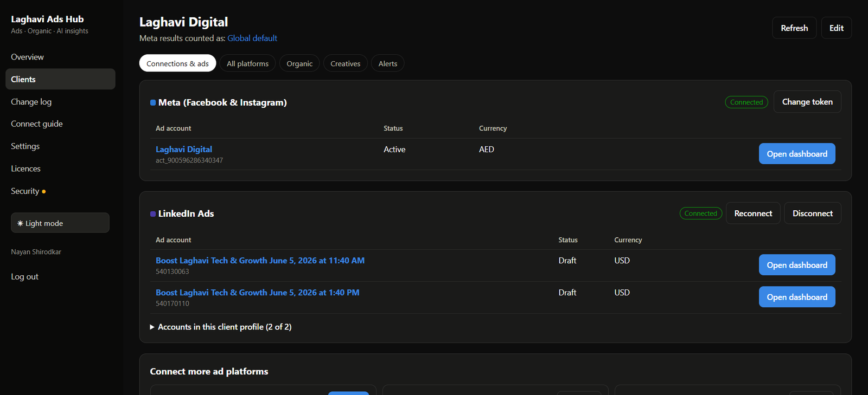Select Clients in the sidebar
The width and height of the screenshot is (868, 395).
(x=60, y=79)
